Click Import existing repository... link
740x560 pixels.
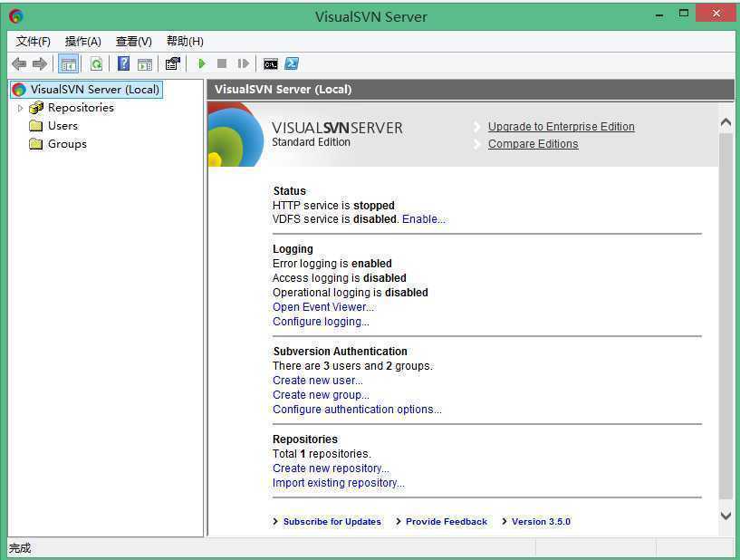pyautogui.click(x=339, y=483)
